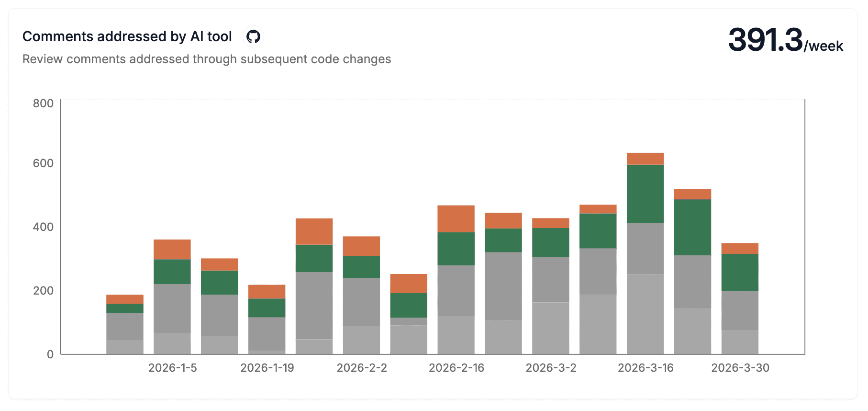Click the 200 y-axis label
Viewport: 868px width, 411px height.
tap(43, 291)
